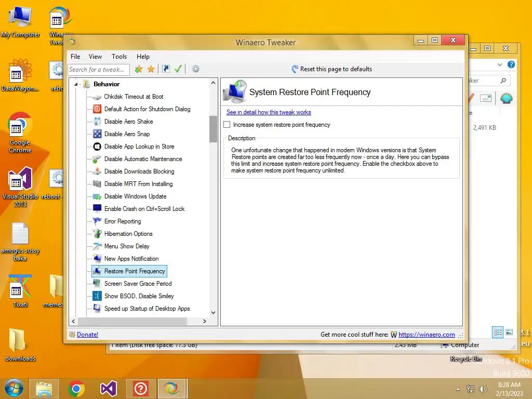The width and height of the screenshot is (532, 399).
Task: Open File Explorer from the taskbar
Action: [x=44, y=389]
